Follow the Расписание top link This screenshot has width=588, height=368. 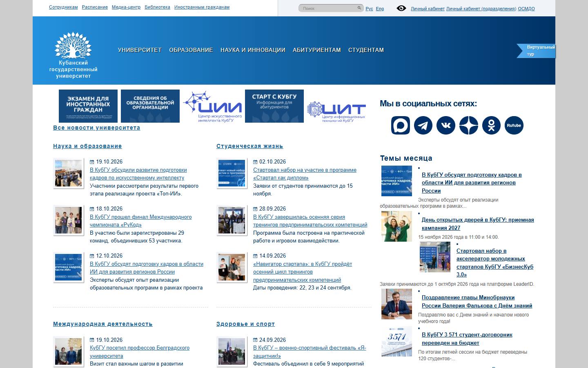[x=95, y=7]
